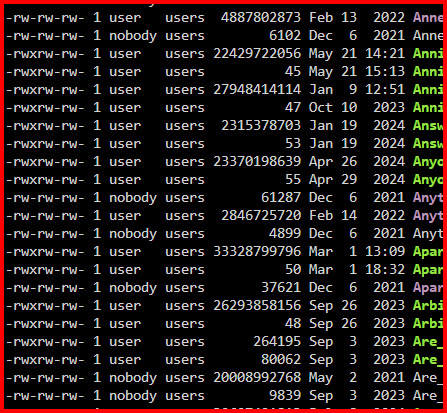Select the file size 2846725720
This screenshot has width=447, height=413.
[x=261, y=215]
